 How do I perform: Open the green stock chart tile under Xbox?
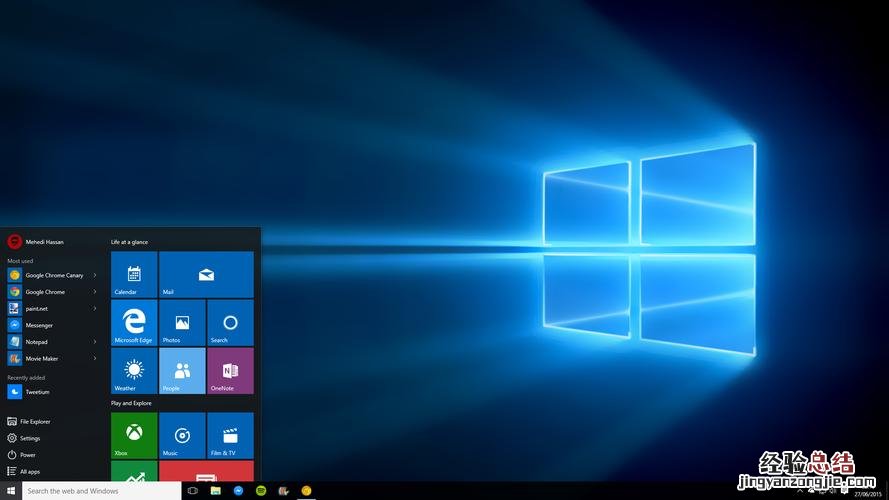coord(134,471)
